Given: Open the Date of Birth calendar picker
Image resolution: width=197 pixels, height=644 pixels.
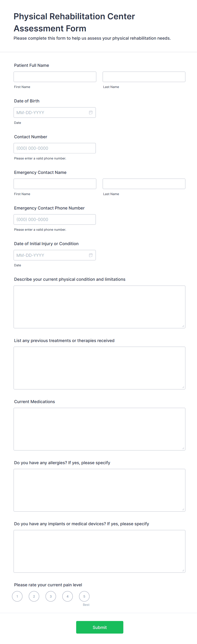Looking at the screenshot, I should [91, 113].
